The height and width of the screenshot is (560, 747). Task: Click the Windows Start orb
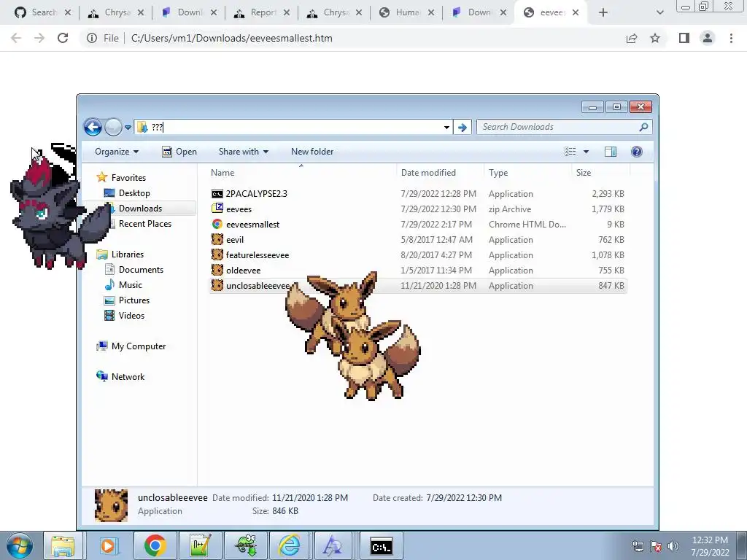click(x=19, y=546)
